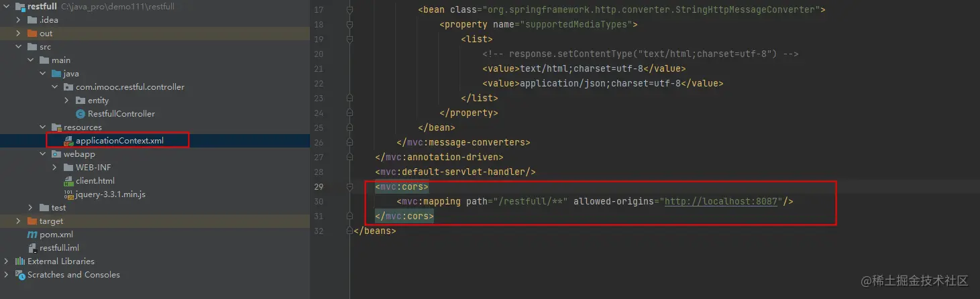Viewport: 980px width, 299px height.
Task: Open the http://localhost:8087 link in code
Action: click(x=722, y=202)
